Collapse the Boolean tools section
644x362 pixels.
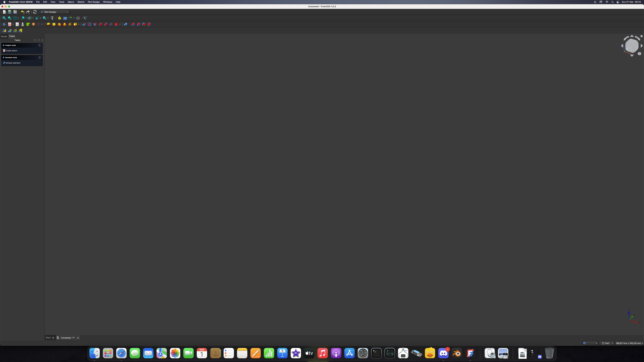click(x=40, y=57)
